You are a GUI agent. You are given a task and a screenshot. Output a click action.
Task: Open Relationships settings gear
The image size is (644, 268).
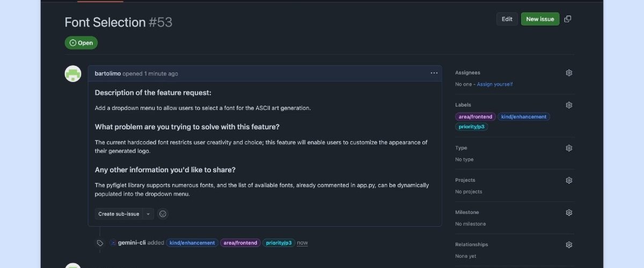coord(569,244)
